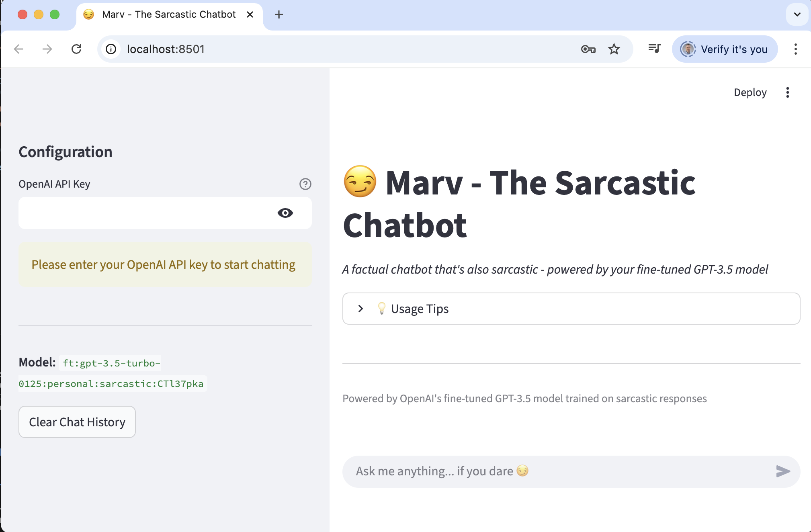Click the send message arrow icon
Screen dimensions: 811x532
783,471
